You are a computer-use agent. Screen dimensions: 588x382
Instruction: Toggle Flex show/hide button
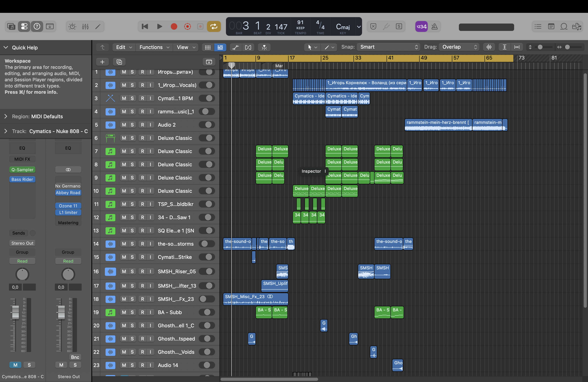click(x=248, y=47)
